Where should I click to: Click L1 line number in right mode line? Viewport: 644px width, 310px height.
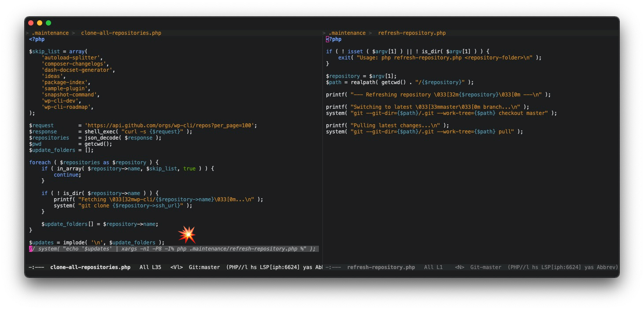tap(440, 267)
